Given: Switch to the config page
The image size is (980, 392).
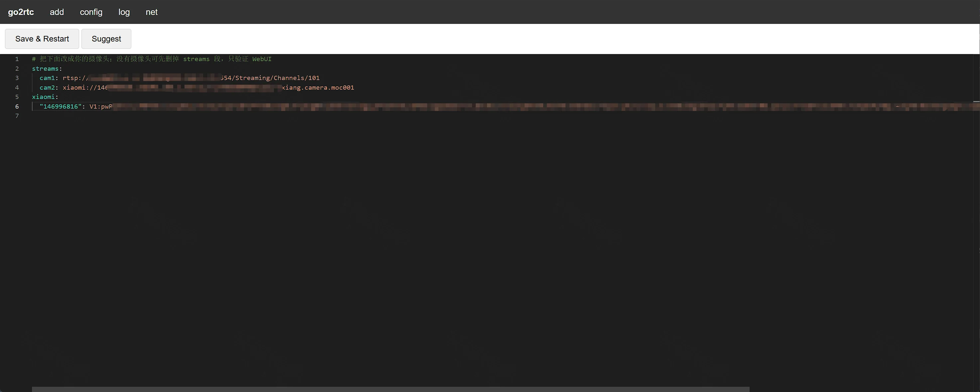Looking at the screenshot, I should pos(91,12).
